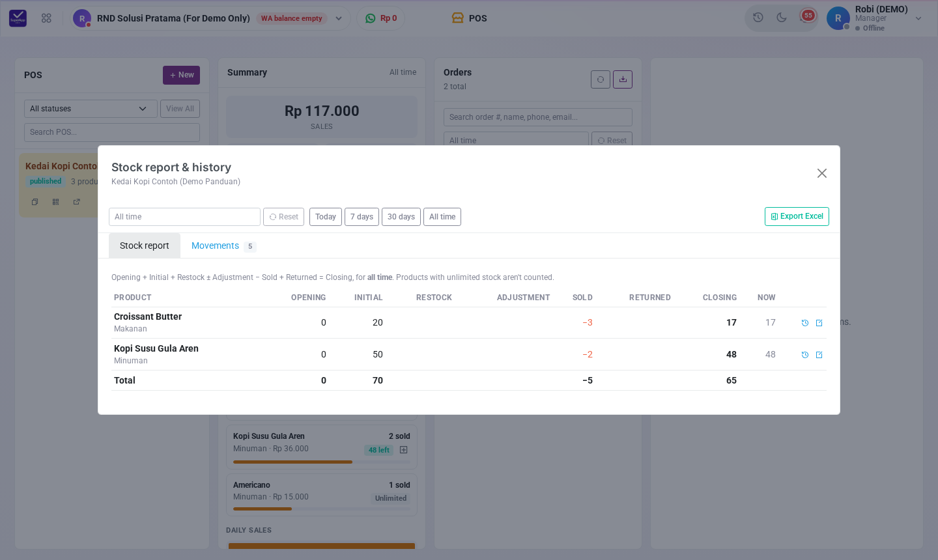Open the All time filter in Orders panel

[x=516, y=140]
